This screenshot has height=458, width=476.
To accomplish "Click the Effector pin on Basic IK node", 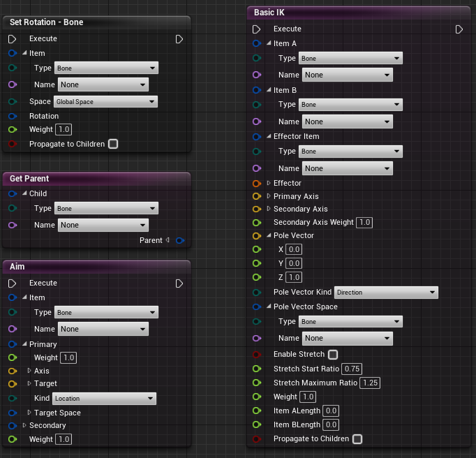I will tap(257, 184).
